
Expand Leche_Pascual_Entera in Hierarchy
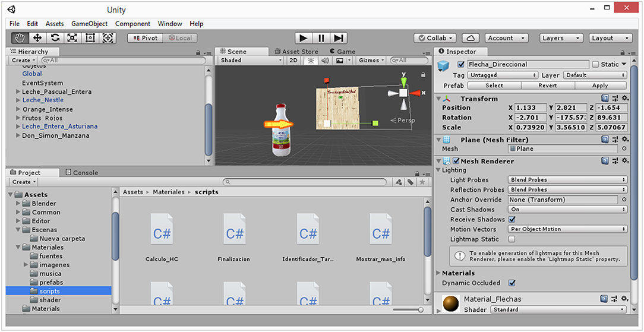[18, 92]
